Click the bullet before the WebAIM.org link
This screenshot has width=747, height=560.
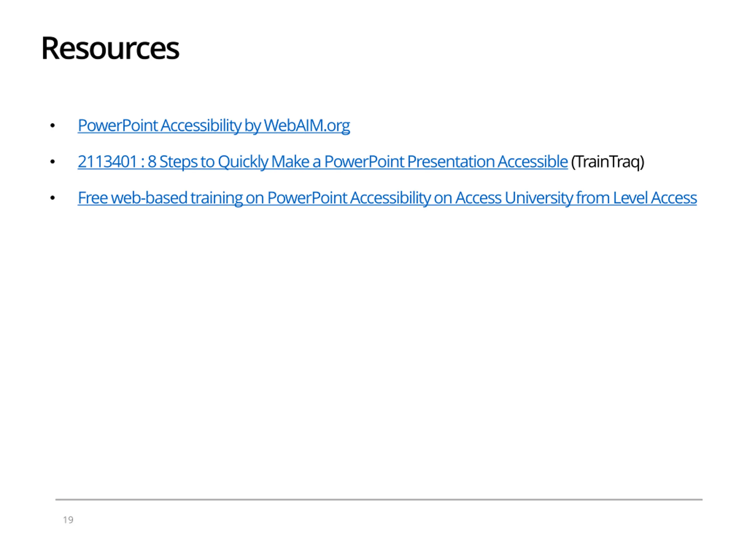[x=52, y=126]
